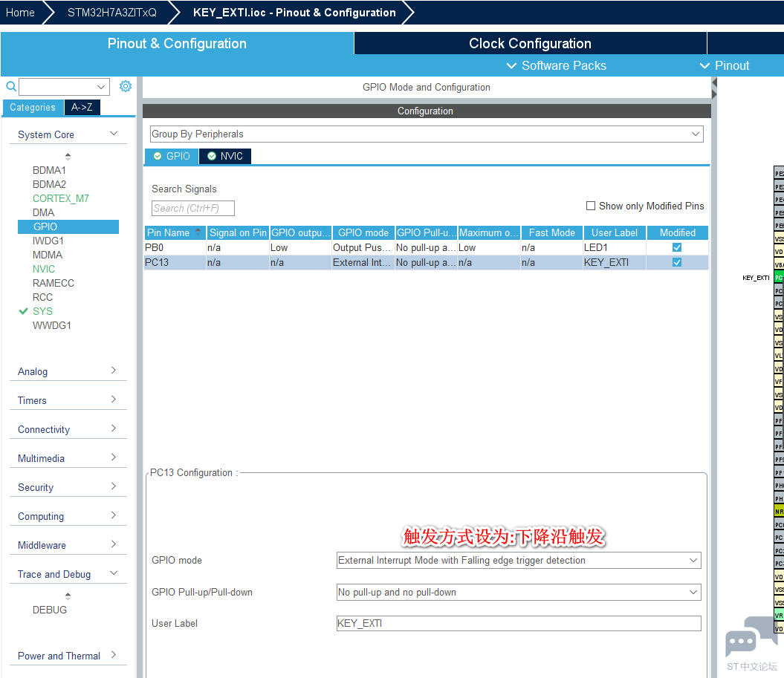Select NVIC in System Core list
The width and height of the screenshot is (784, 678).
44,269
